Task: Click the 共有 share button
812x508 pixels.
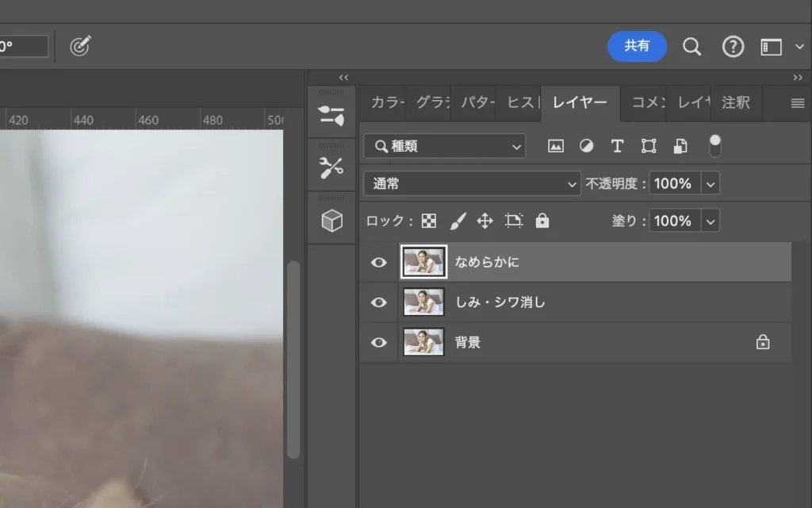Action: pyautogui.click(x=637, y=46)
